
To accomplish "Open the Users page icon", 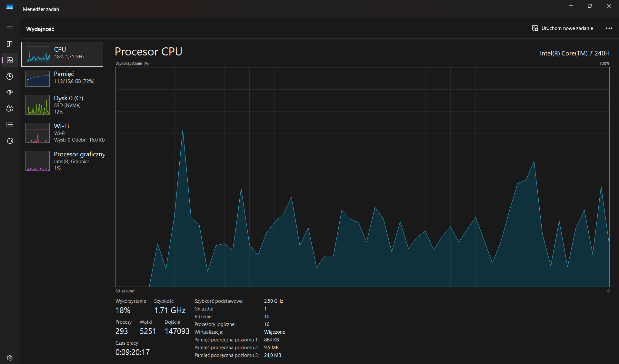I will (10, 109).
